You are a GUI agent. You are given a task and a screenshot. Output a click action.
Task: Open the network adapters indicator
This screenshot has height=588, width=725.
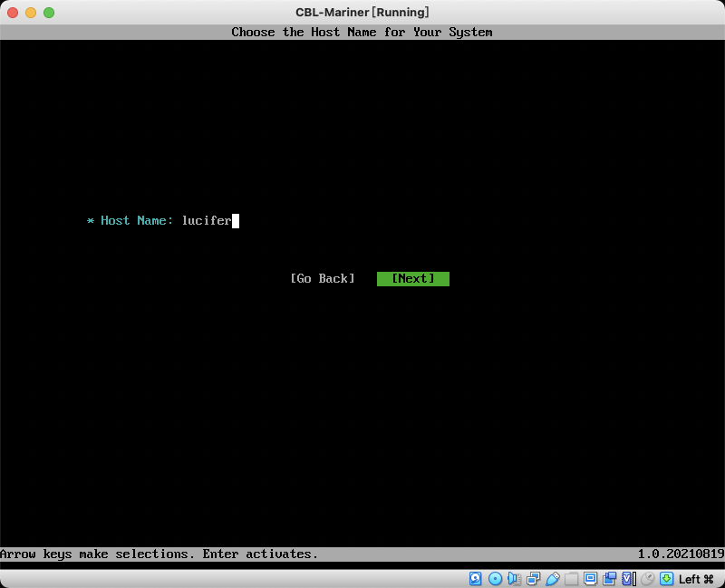click(x=533, y=578)
